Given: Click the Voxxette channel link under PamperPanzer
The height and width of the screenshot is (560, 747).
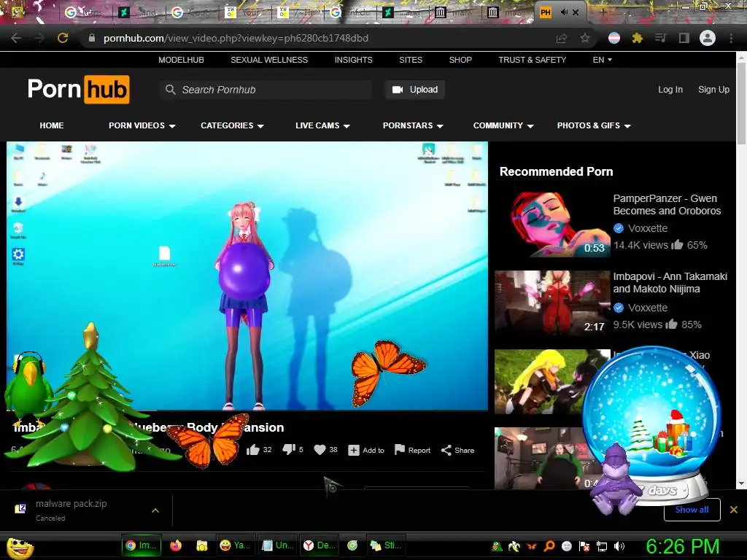Looking at the screenshot, I should [x=648, y=228].
